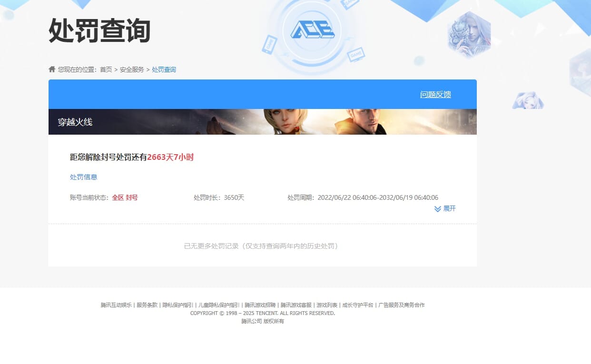Screen dimensions: 591x364
Task: Click the 腾讯公司 版权所有 text
Action: click(263, 321)
